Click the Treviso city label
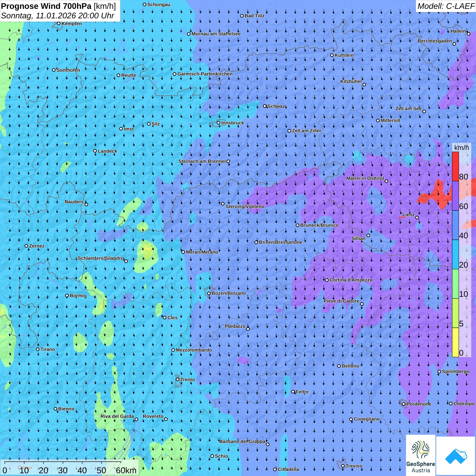The width and height of the screenshot is (476, 476). [354, 466]
